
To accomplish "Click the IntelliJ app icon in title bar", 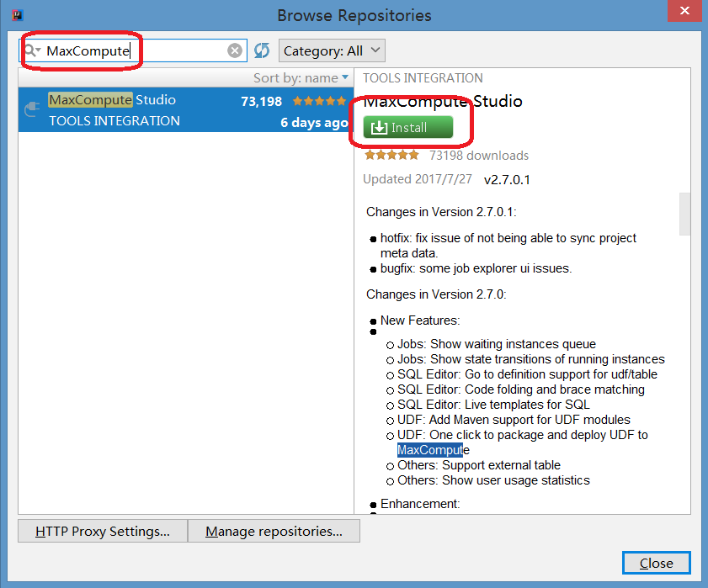I will point(18,15).
